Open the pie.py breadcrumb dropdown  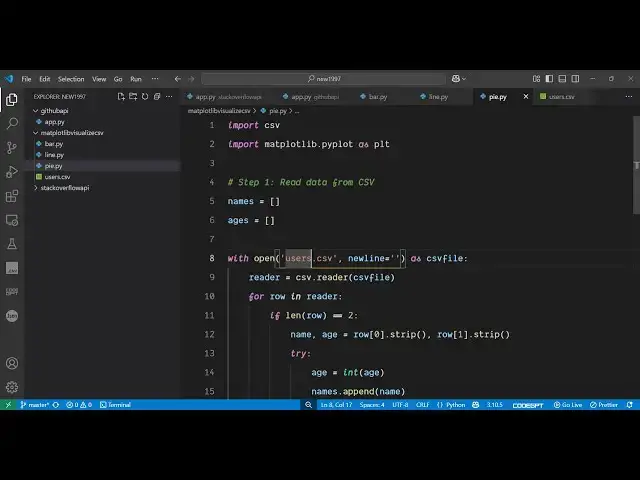[x=278, y=111]
